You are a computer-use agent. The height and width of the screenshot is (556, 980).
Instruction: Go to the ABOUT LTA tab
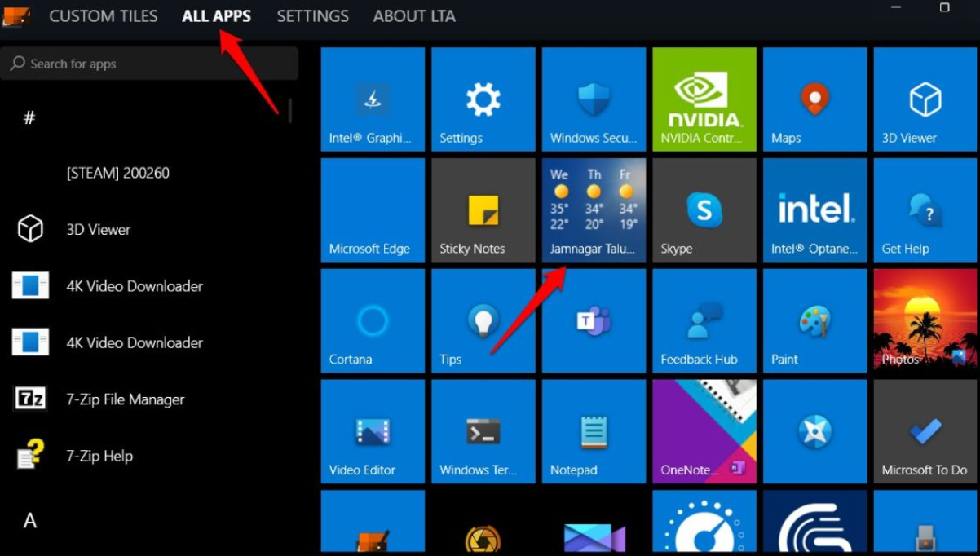pos(414,15)
